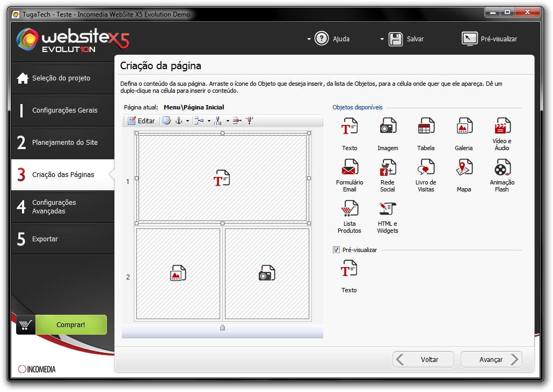Open the dropdown next to the insert row icon
Viewport: 553px width, 392px height.
(209, 121)
